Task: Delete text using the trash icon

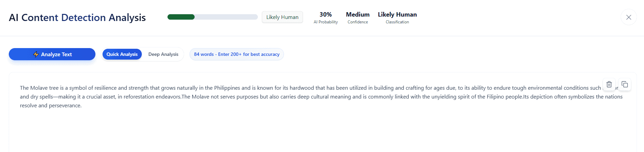Action: coord(609,84)
